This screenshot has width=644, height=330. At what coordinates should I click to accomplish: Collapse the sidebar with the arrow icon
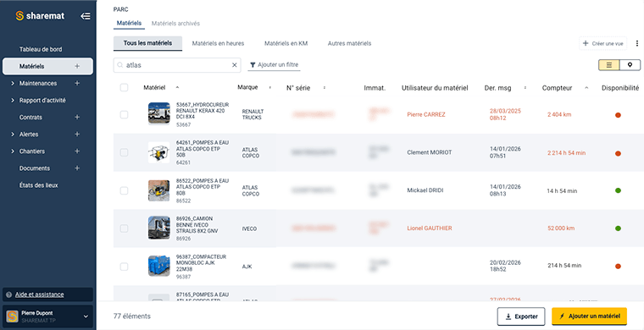(86, 16)
